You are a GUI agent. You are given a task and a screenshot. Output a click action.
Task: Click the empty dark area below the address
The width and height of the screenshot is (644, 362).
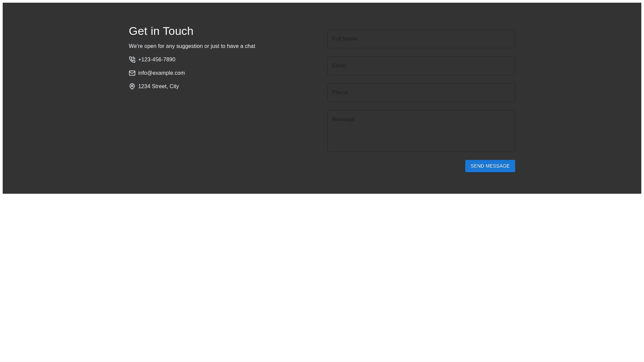point(201,141)
